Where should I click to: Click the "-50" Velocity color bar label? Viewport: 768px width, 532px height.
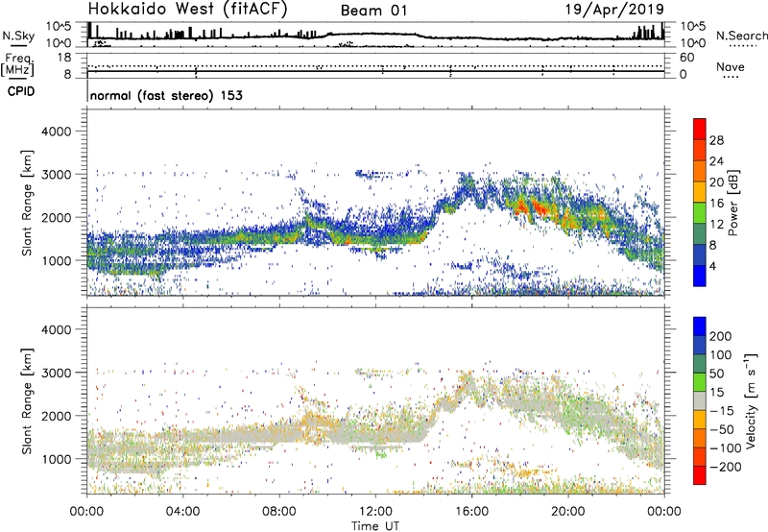click(x=722, y=429)
